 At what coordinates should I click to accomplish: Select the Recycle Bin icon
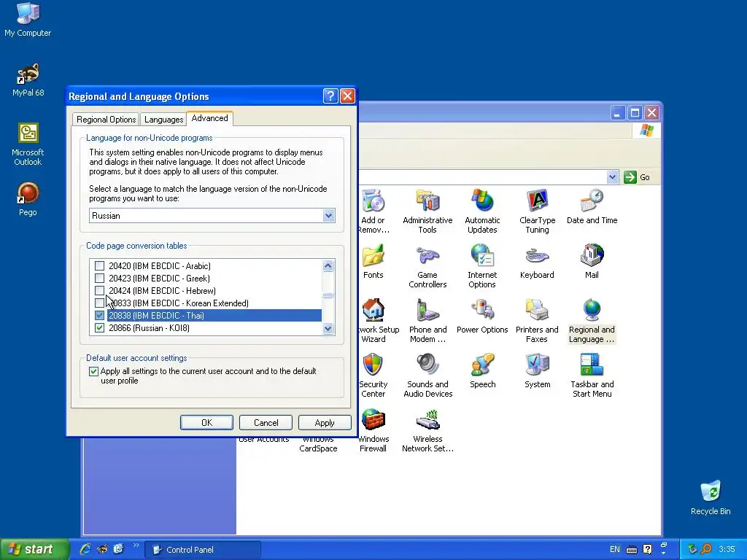pyautogui.click(x=711, y=498)
